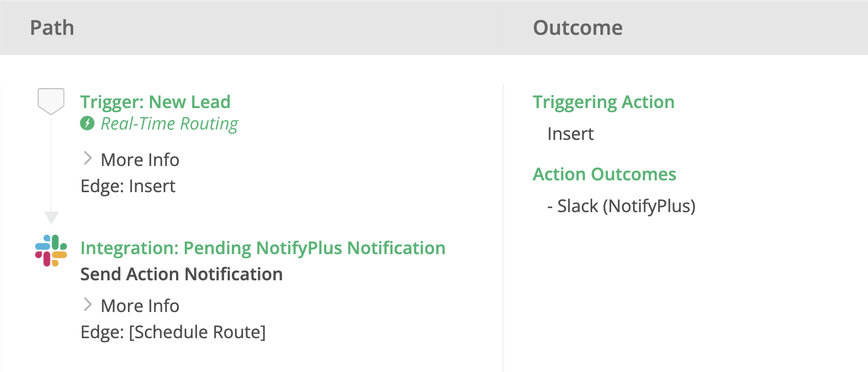
Task: Click the down arrowhead connecting trigger to integration
Action: (x=51, y=217)
